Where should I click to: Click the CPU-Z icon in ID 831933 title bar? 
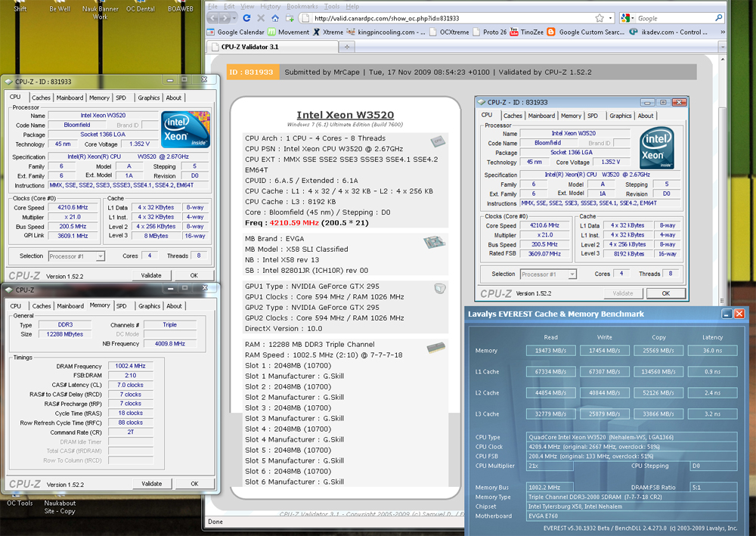click(x=8, y=82)
